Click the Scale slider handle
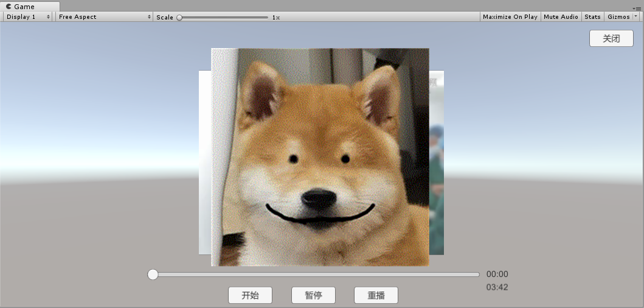Screen dimensions: 644x308 (x=179, y=17)
